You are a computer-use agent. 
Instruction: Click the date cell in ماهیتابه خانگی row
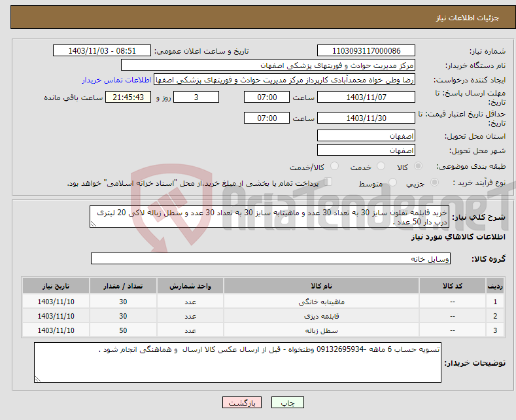(x=56, y=302)
